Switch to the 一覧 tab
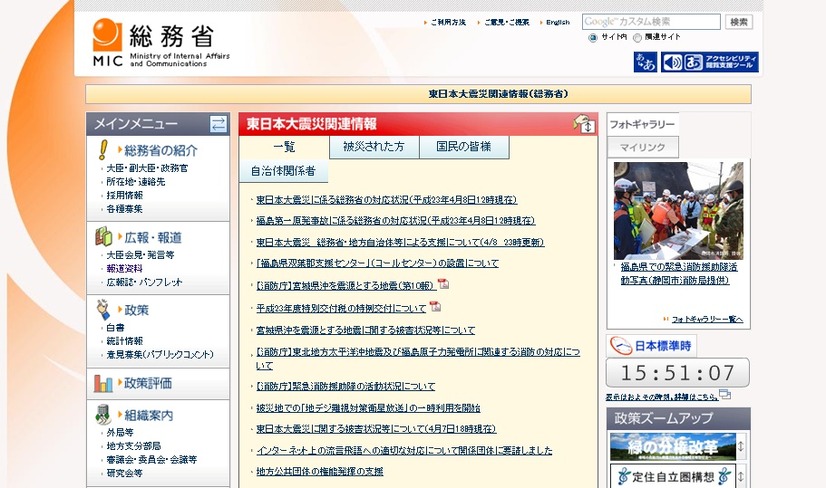This screenshot has height=488, width=826. [x=284, y=147]
